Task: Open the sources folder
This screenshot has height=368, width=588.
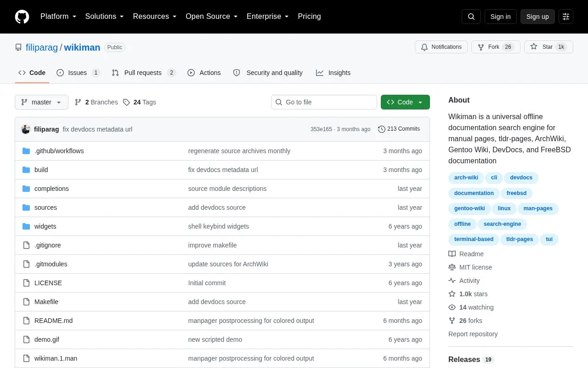Action: pyautogui.click(x=45, y=207)
